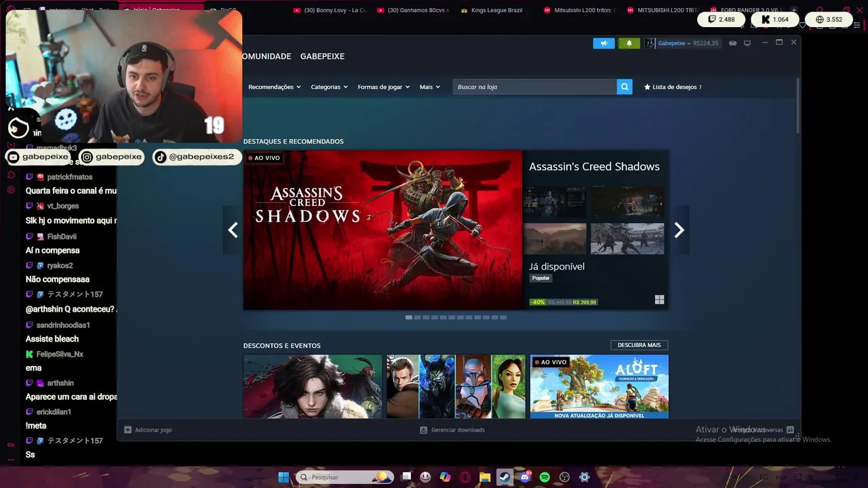This screenshot has width=868, height=488.
Task: Click the Windows platform icon on featured capsule
Action: pos(659,300)
